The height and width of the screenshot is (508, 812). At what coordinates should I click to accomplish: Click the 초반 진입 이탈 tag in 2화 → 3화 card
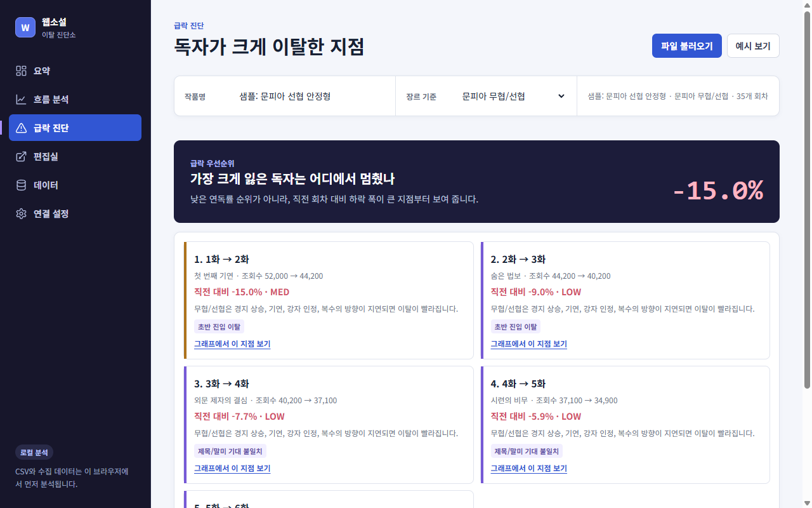click(x=516, y=327)
